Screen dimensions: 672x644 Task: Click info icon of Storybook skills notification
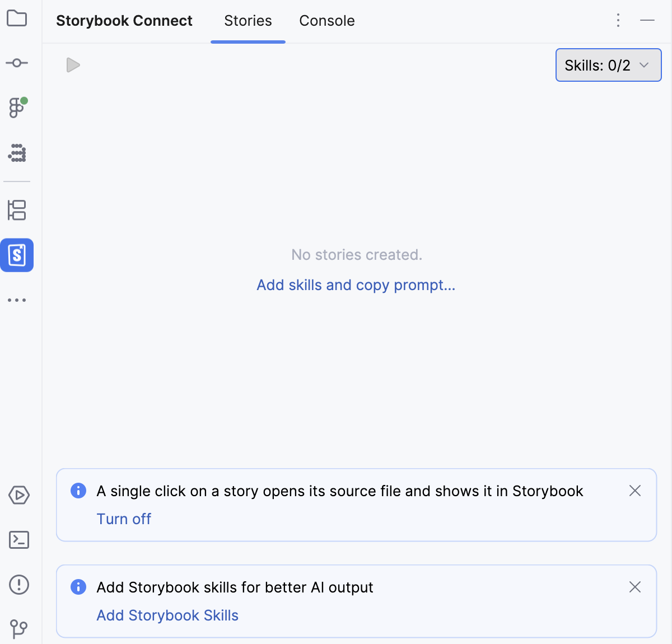pyautogui.click(x=78, y=587)
